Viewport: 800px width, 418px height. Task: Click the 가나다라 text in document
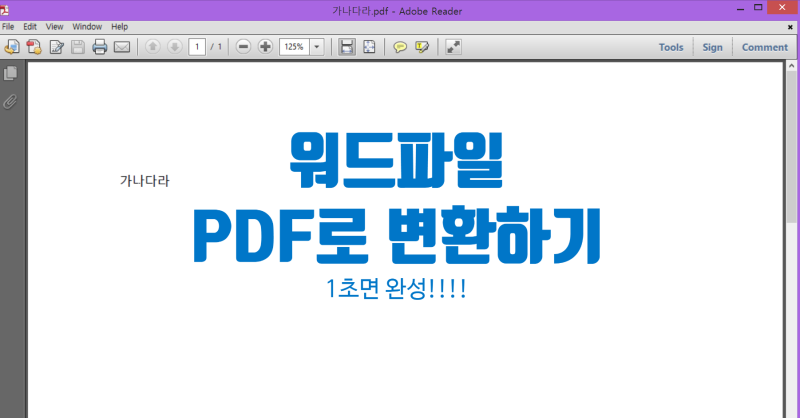pos(144,181)
